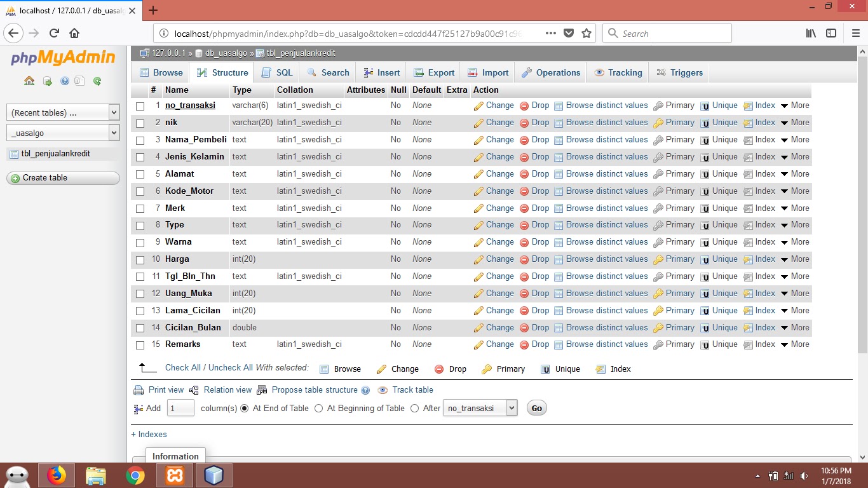Click the Go button to add a column

click(x=536, y=408)
